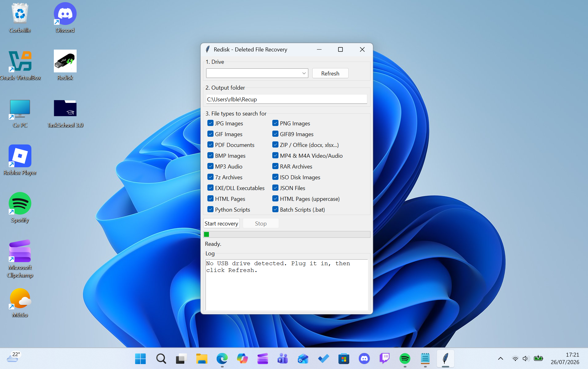The width and height of the screenshot is (588, 369).
Task: Uncheck BMP Images file type
Action: tap(210, 156)
